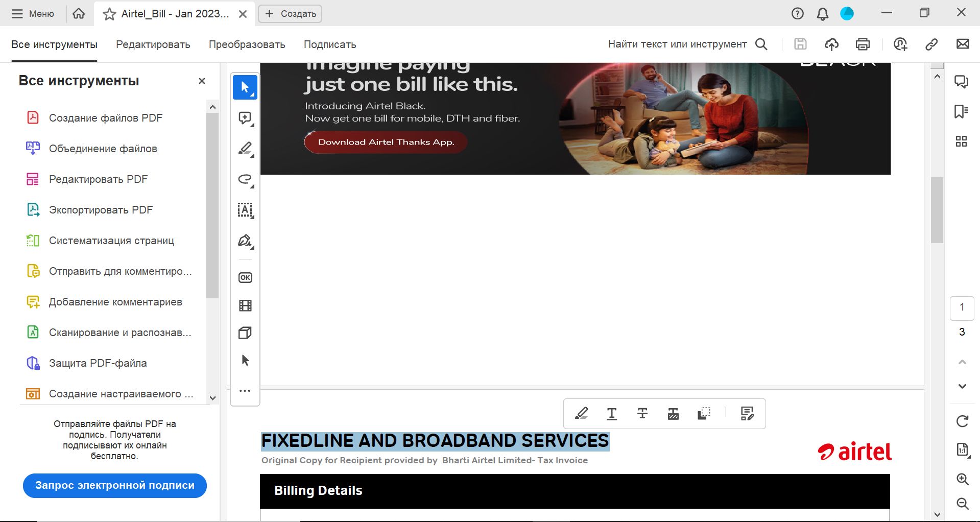Select the film strip media tool
Viewport: 980px width, 522px height.
click(245, 305)
